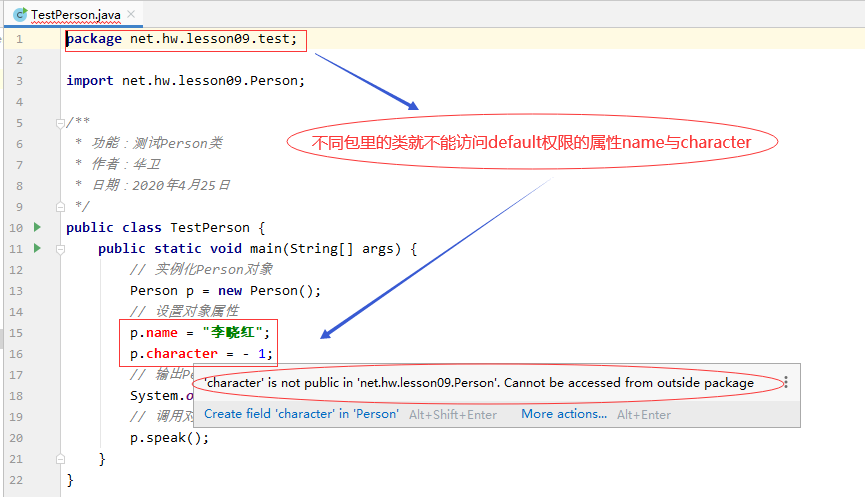Viewport: 865px width, 497px height.
Task: Click the red 'character' field on line 16
Action: [x=182, y=354]
